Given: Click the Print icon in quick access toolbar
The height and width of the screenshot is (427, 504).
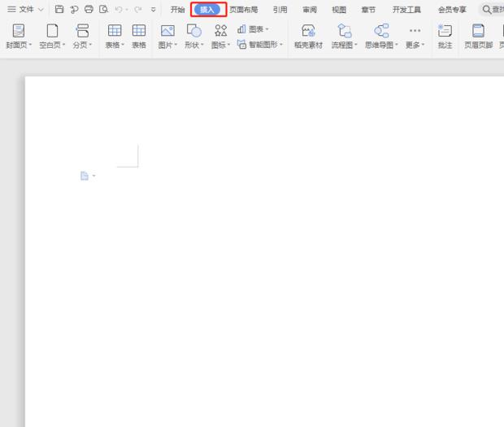Looking at the screenshot, I should 89,10.
